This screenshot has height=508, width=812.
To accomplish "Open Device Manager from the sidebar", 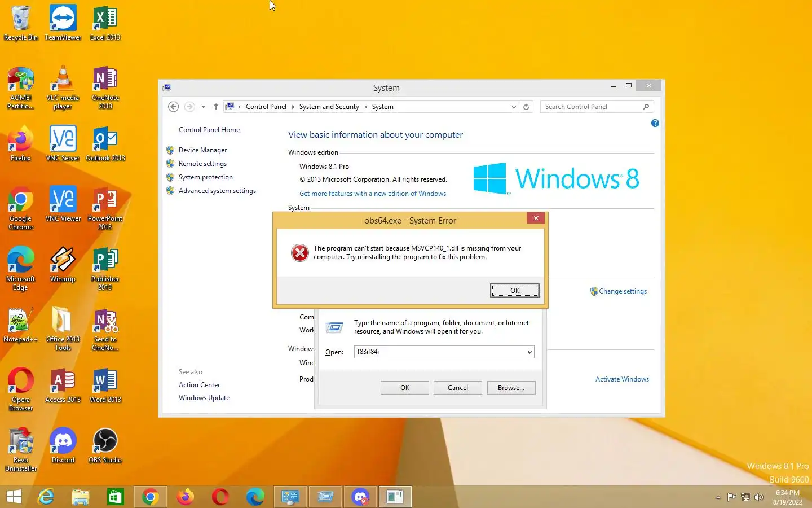I will point(202,150).
